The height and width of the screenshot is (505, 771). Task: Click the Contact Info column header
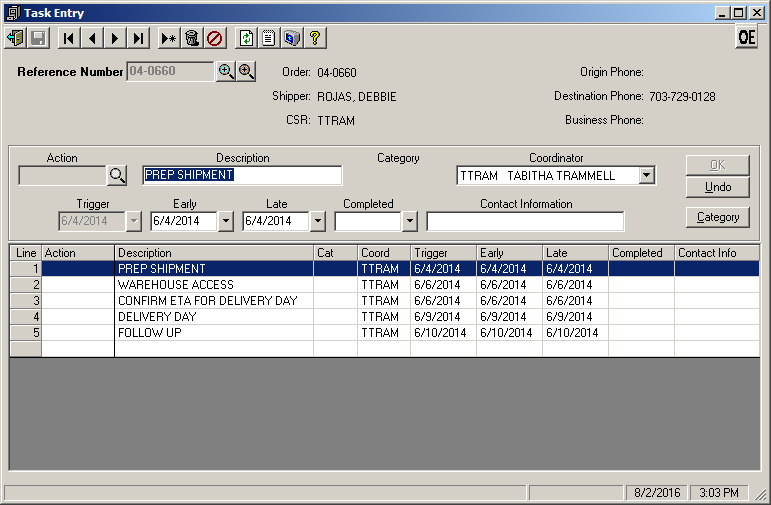click(717, 253)
